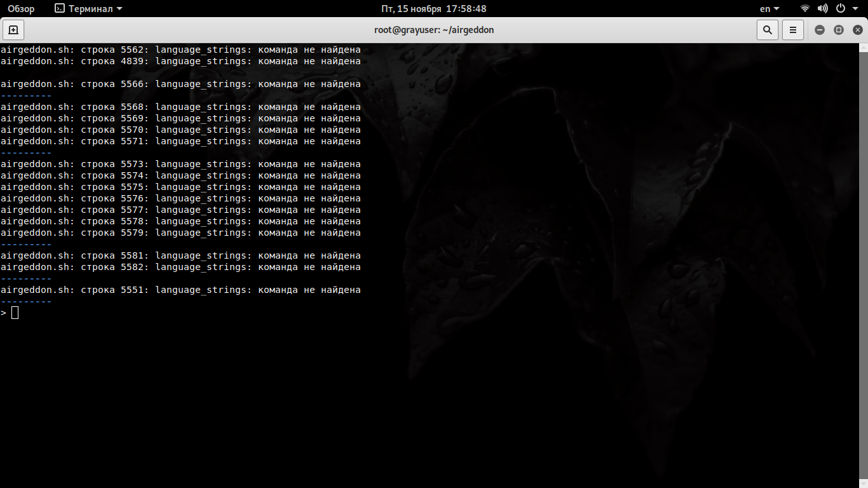Open the terminal hamburger menu
Viewport: 868px width, 488px height.
(x=793, y=30)
